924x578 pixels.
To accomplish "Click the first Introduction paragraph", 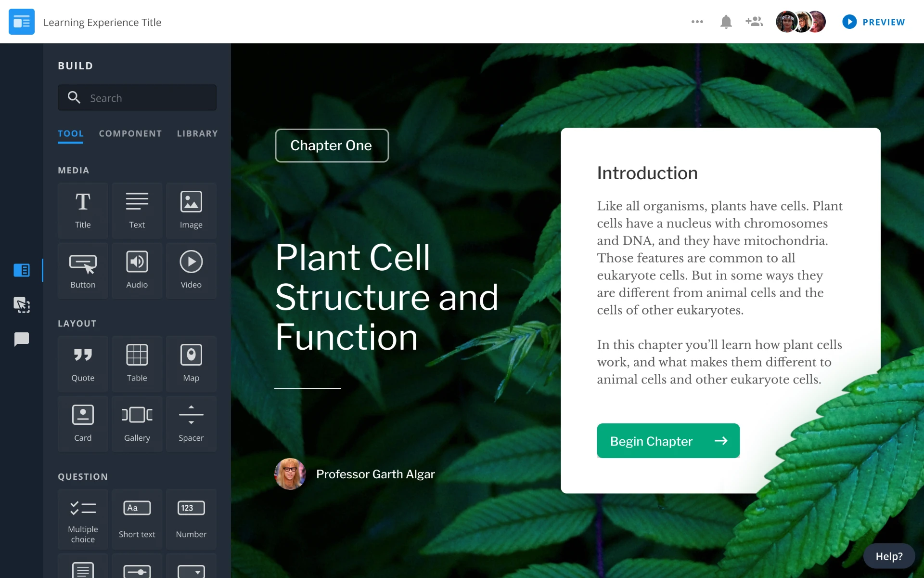I will 720,258.
